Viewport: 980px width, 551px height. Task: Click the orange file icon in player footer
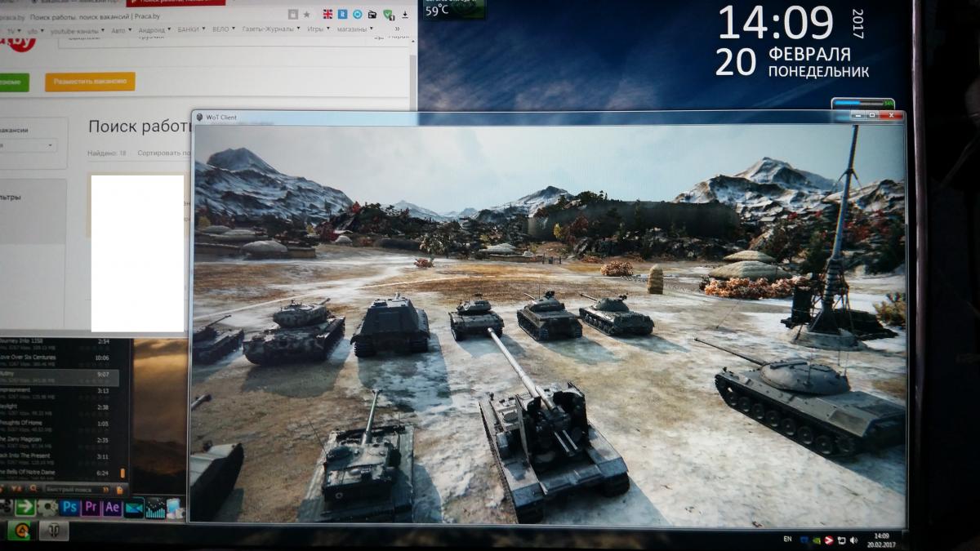click(120, 489)
